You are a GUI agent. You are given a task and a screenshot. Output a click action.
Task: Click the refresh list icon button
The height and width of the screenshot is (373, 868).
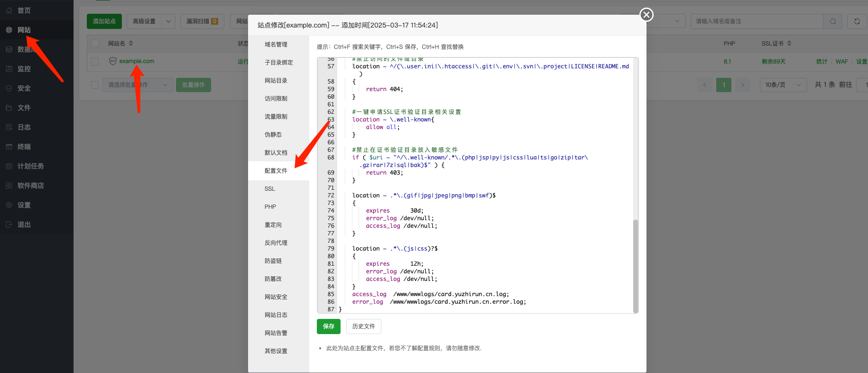(857, 21)
